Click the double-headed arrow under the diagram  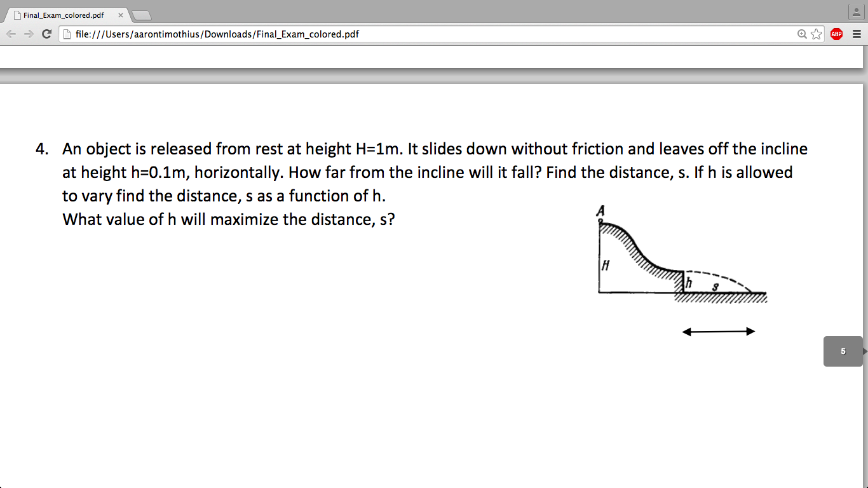tap(718, 330)
